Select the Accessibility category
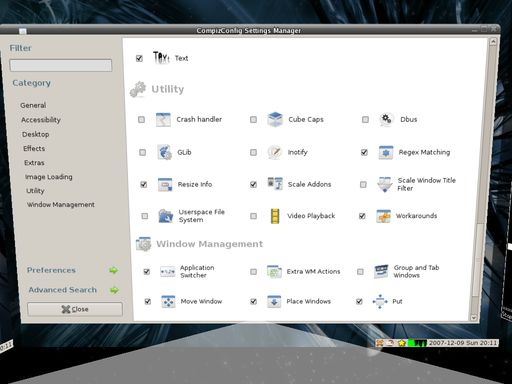Image resolution: width=512 pixels, height=384 pixels. click(41, 120)
